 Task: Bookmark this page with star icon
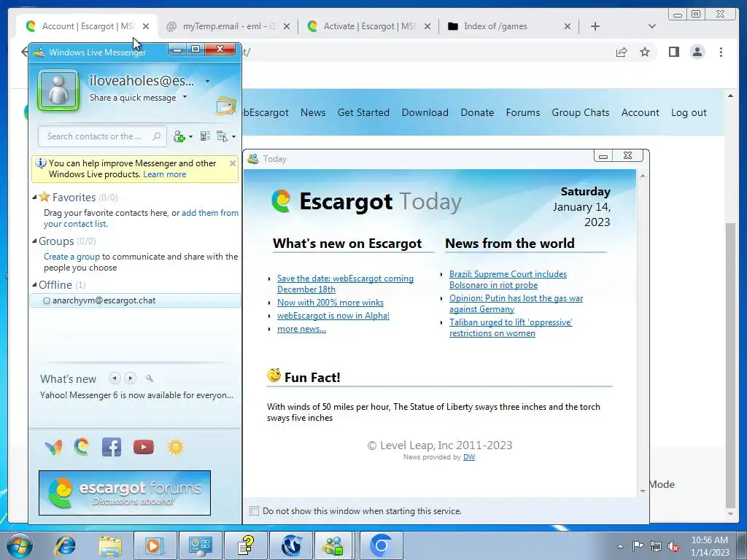click(645, 52)
